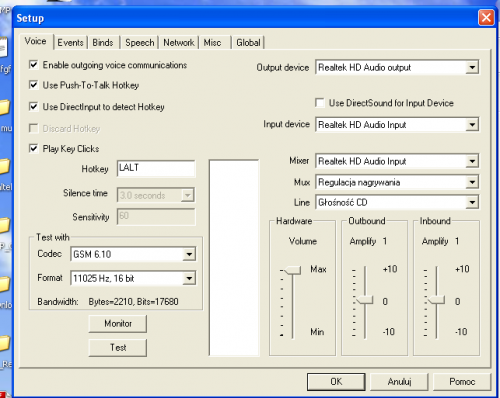Switch to the Voice tab

click(x=36, y=41)
